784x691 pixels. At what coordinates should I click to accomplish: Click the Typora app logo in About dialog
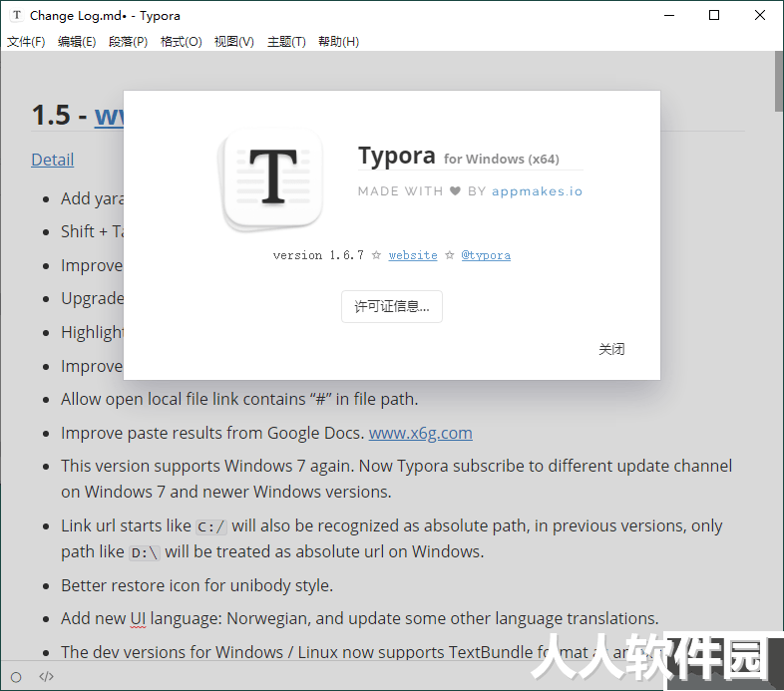coord(272,179)
